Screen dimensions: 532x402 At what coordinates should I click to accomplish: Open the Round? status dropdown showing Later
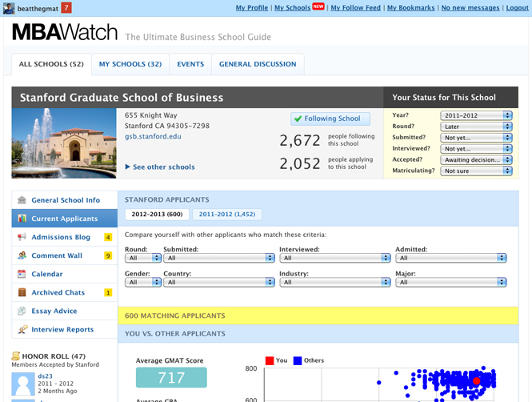pyautogui.click(x=476, y=127)
